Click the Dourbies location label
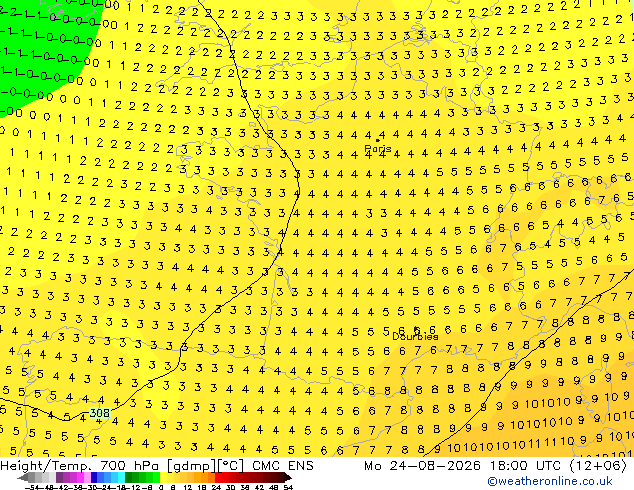Image resolution: width=634 pixels, height=490 pixels. point(415,336)
